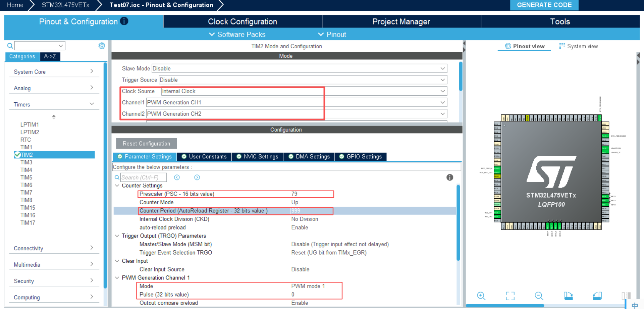This screenshot has width=644, height=309.
Task: Open the Channel2 mode dropdown
Action: coord(443,114)
